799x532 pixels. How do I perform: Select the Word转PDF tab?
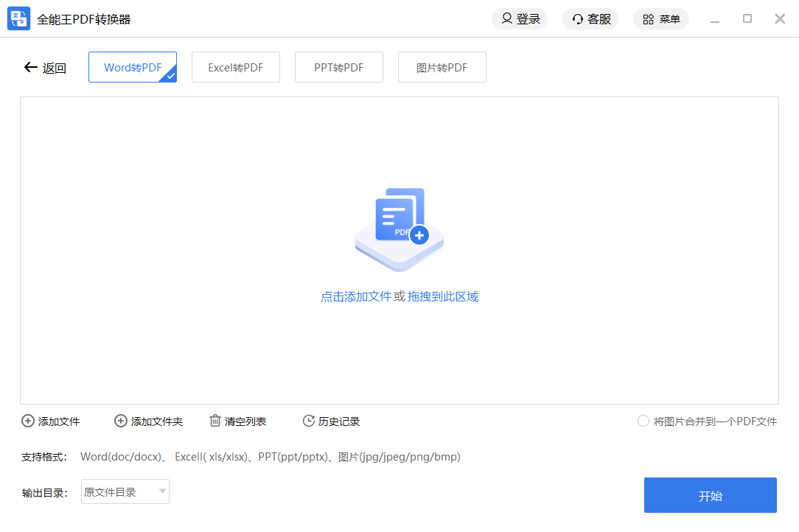(133, 67)
